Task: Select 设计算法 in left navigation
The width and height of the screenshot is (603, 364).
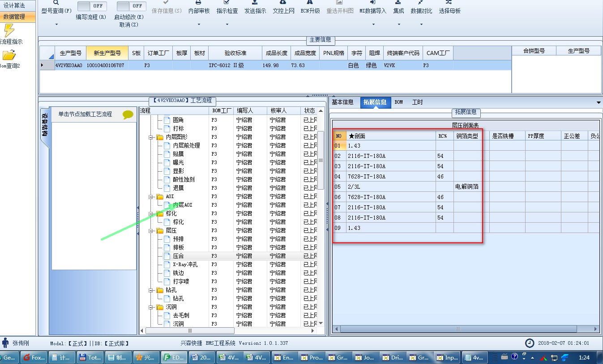Action: point(18,5)
